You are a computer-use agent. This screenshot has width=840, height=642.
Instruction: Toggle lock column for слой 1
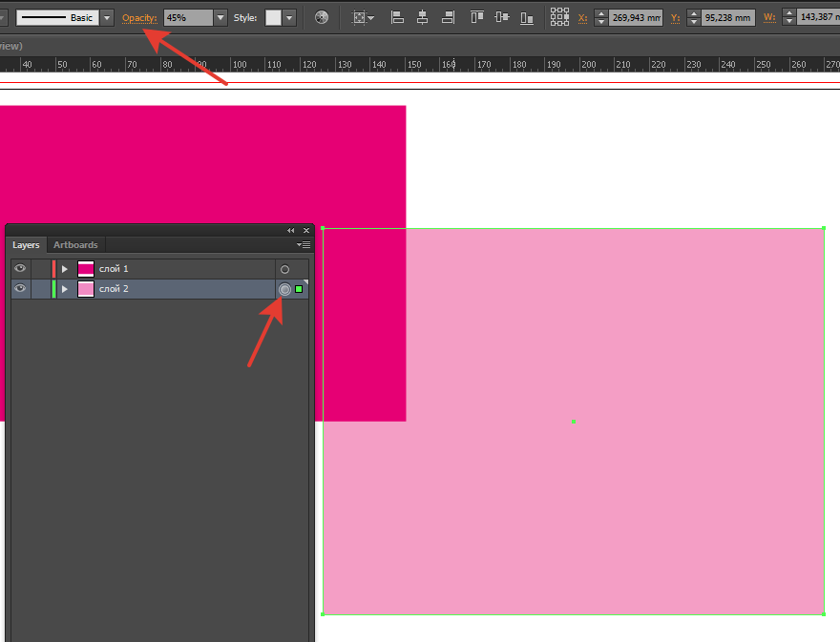41,269
